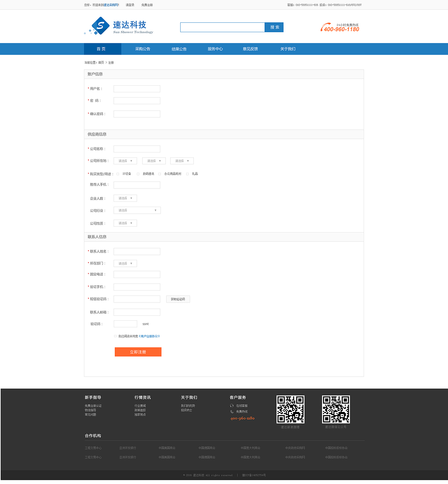This screenshot has width=448, height=484.
Task: Click the breadcrumb 首页 link
Action: [100, 63]
